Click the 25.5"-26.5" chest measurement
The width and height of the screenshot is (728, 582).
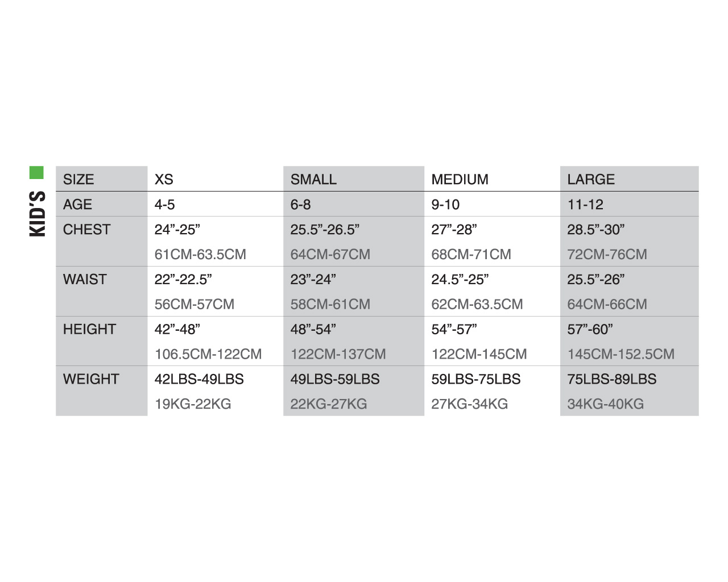pyautogui.click(x=325, y=229)
